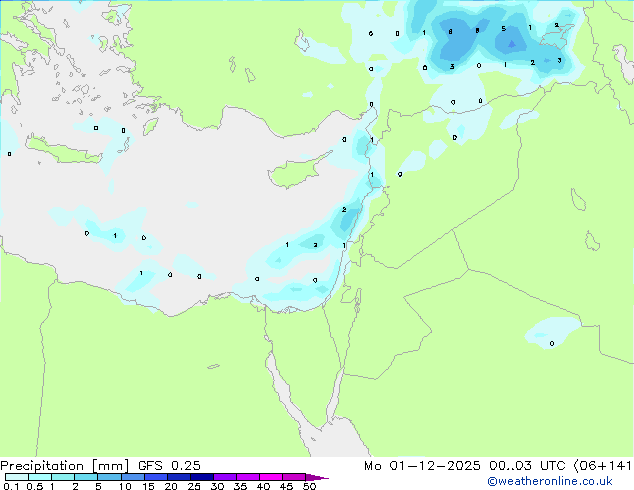
Task: Select the 20–25 mm legend color swatch
Action: (x=178, y=477)
